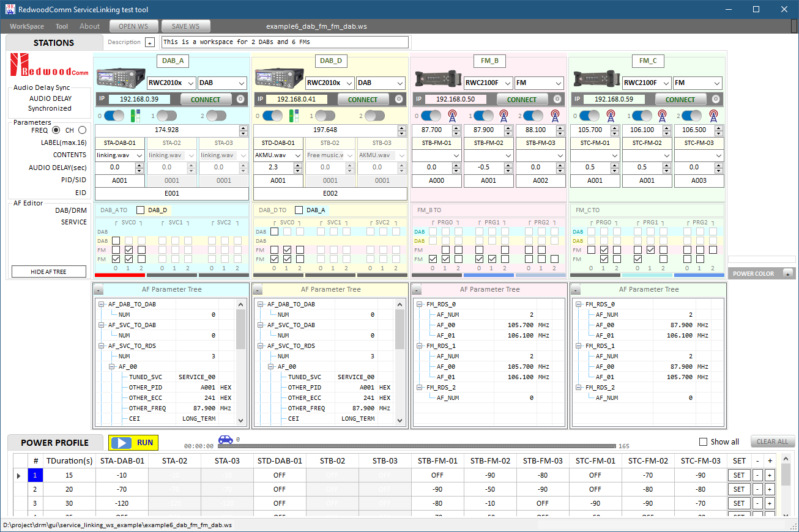Toggle DAB_D channel 2 switch
Image resolution: width=799 pixels, height=532 pixels.
(x=375, y=116)
